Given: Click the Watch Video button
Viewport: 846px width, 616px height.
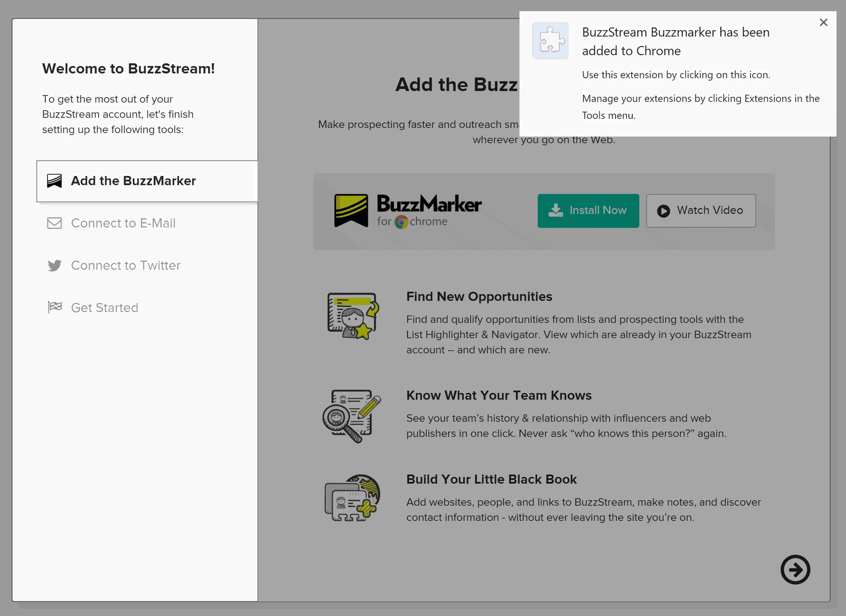Looking at the screenshot, I should 701,211.
